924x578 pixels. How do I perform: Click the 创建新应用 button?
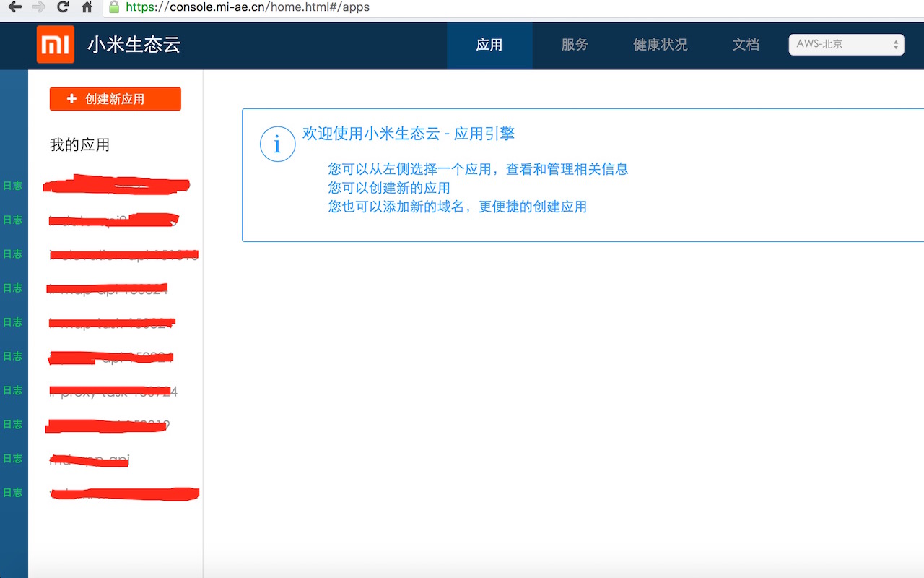pyautogui.click(x=115, y=98)
